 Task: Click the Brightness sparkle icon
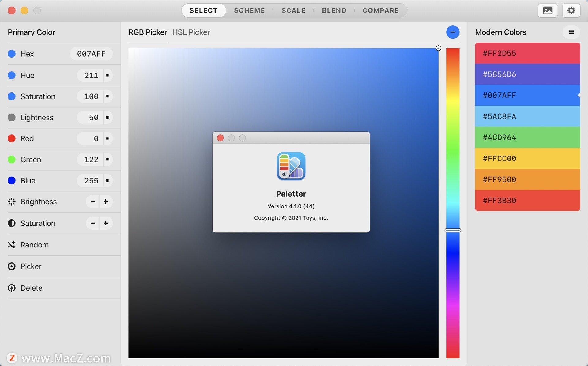[12, 202]
